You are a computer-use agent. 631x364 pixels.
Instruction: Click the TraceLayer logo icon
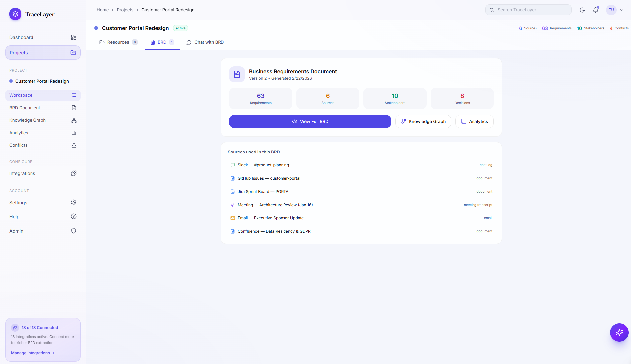tap(15, 14)
